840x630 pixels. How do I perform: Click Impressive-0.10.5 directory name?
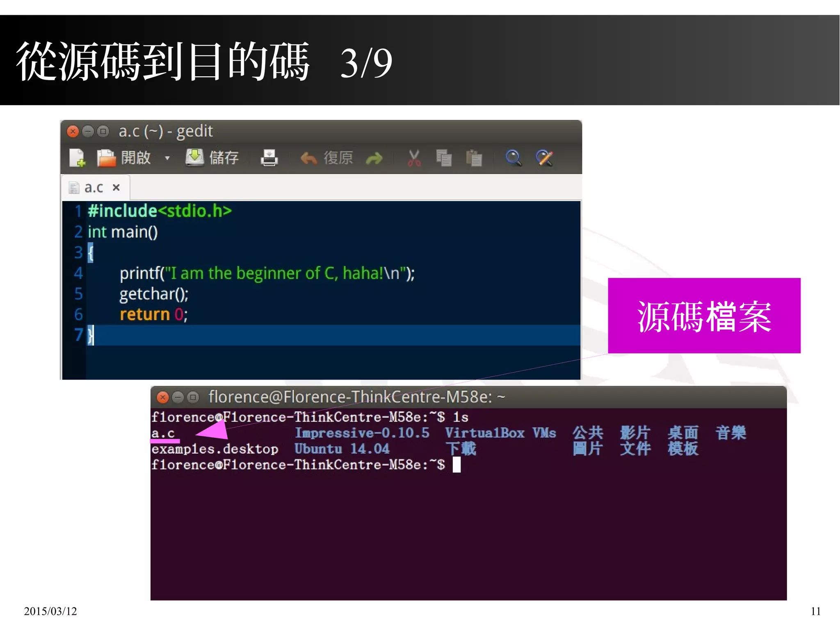[362, 433]
